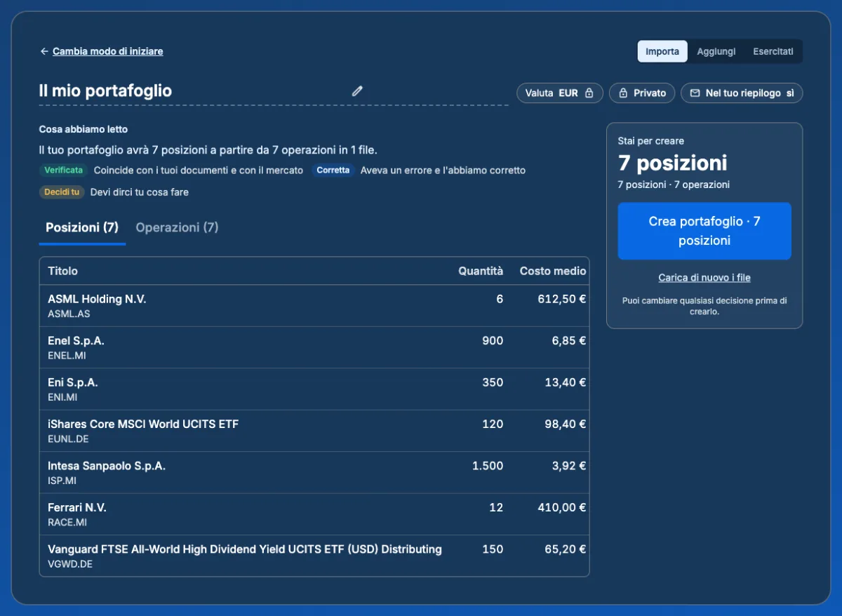Click the Verificata badge
The width and height of the screenshot is (842, 616).
pyautogui.click(x=63, y=170)
